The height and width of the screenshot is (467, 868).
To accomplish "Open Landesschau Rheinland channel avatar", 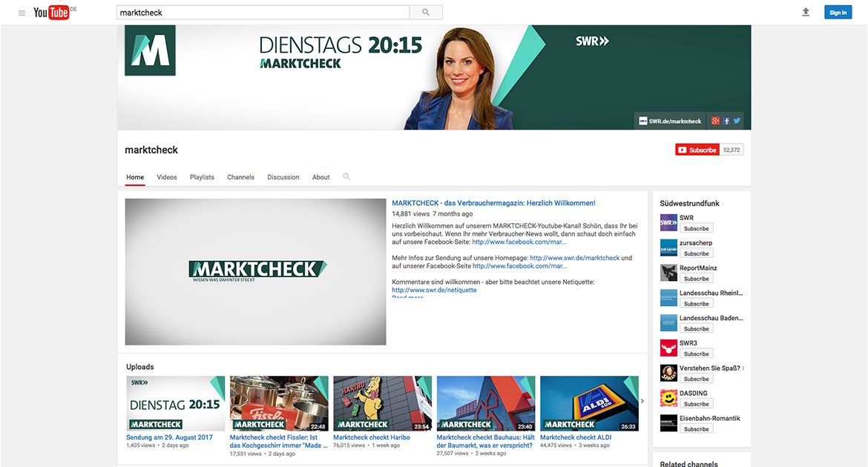I will [x=668, y=298].
